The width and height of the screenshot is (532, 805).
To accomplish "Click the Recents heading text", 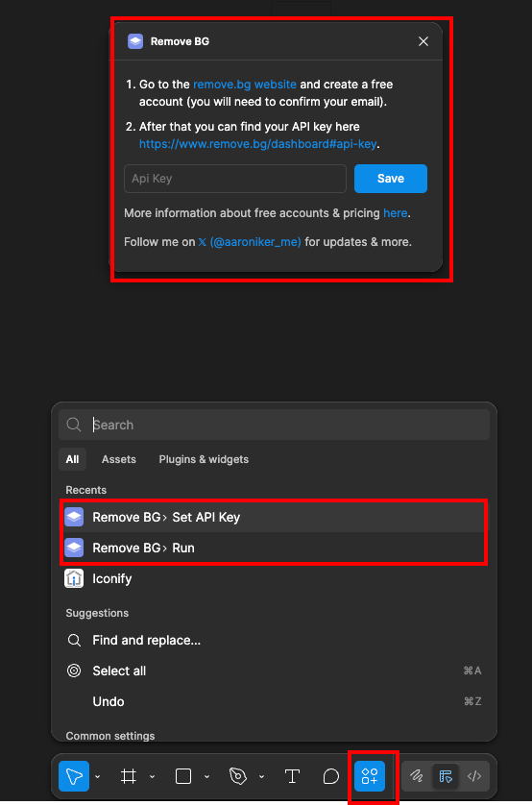I will 86,490.
